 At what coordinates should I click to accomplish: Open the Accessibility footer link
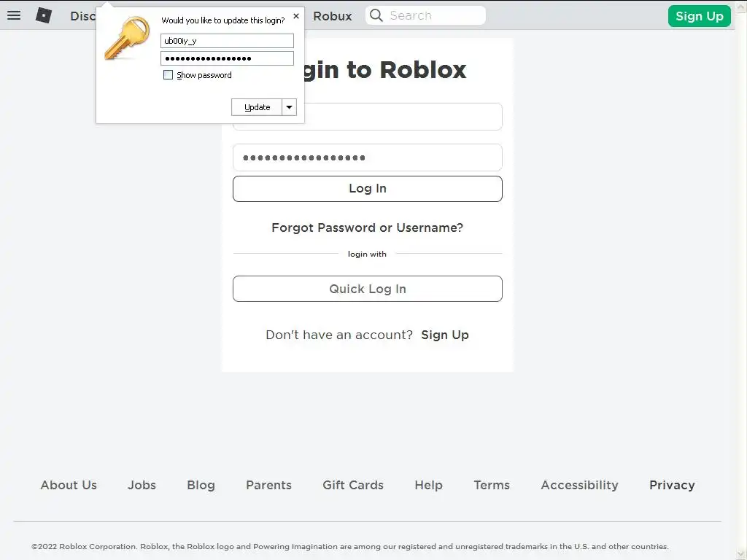pyautogui.click(x=579, y=485)
